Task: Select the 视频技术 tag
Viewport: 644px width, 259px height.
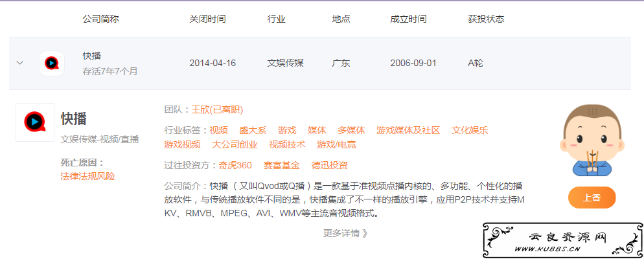Action: (287, 144)
